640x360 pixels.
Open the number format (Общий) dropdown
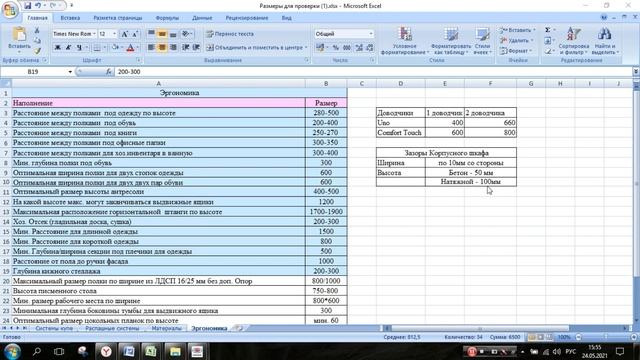click(371, 34)
